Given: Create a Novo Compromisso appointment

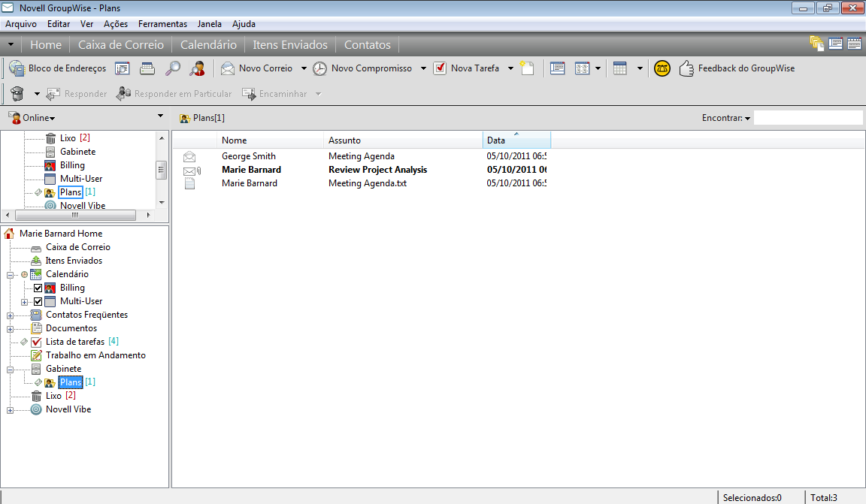Looking at the screenshot, I should click(x=362, y=68).
